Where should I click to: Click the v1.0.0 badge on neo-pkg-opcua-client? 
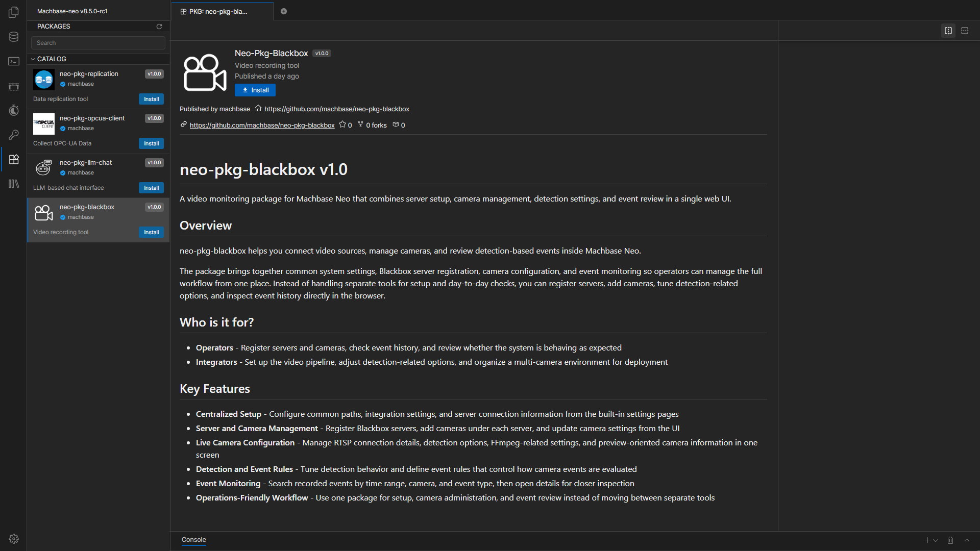[154, 118]
